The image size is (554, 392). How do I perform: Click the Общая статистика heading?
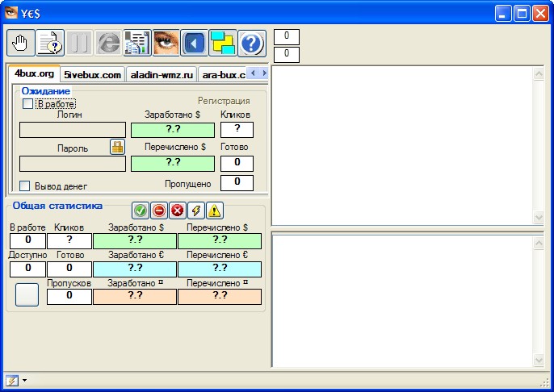[x=57, y=206]
